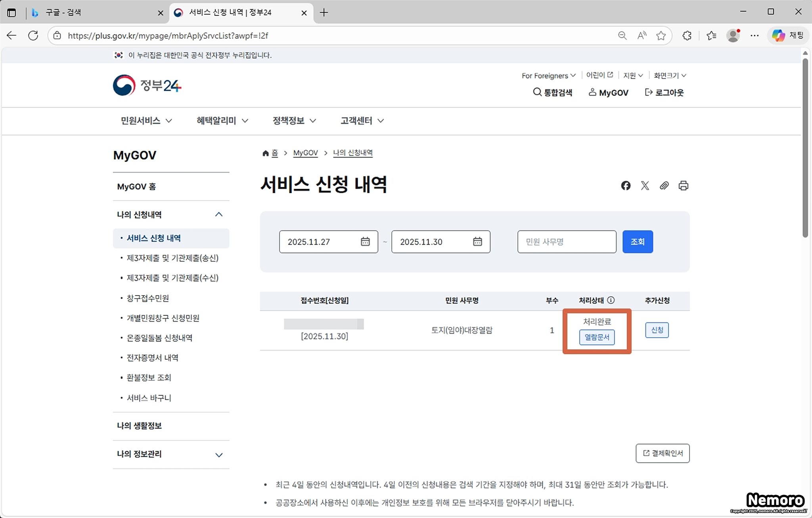Copy page link with paperclip icon
Viewport: 812px width, 518px height.
[x=664, y=186]
